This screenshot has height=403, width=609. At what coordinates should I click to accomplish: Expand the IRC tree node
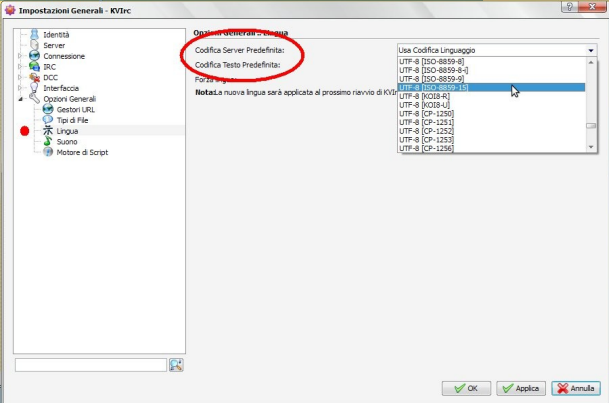[x=20, y=66]
